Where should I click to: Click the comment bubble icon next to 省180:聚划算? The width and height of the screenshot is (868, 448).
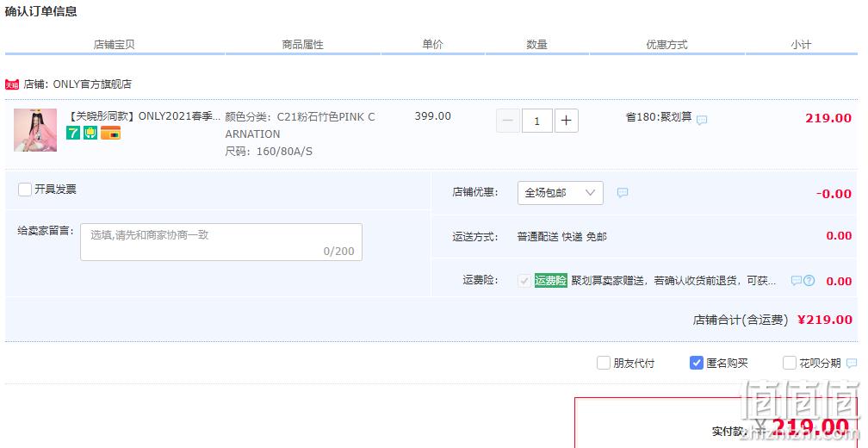[x=702, y=120]
